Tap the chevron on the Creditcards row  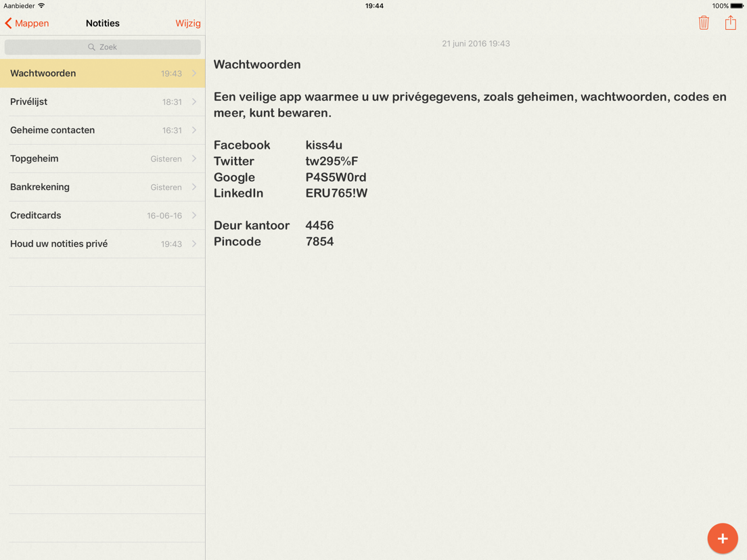pos(194,215)
